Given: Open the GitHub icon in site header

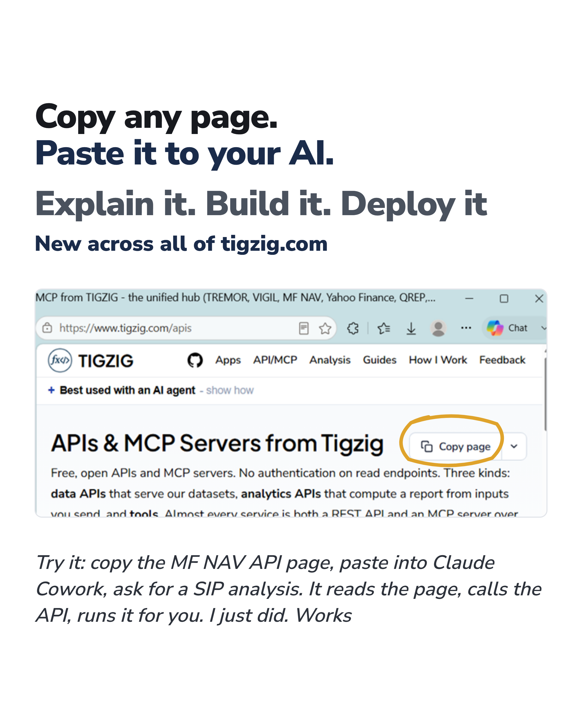Looking at the screenshot, I should click(195, 360).
